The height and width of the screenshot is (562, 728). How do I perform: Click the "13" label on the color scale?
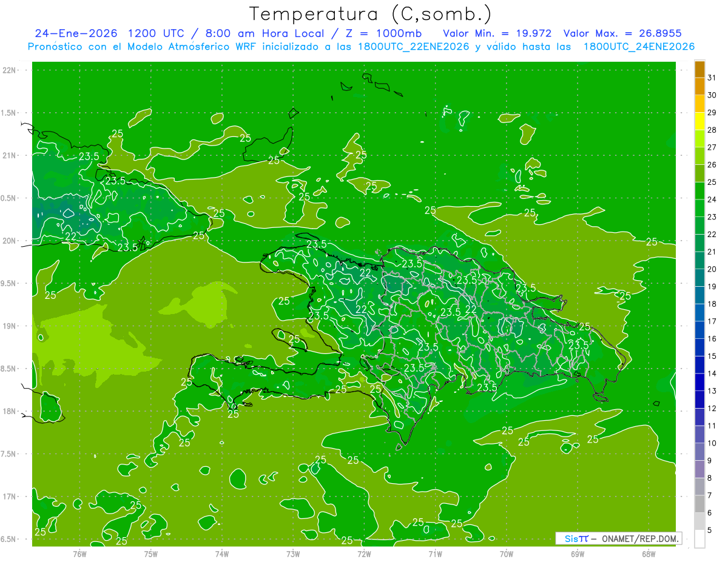tap(712, 391)
